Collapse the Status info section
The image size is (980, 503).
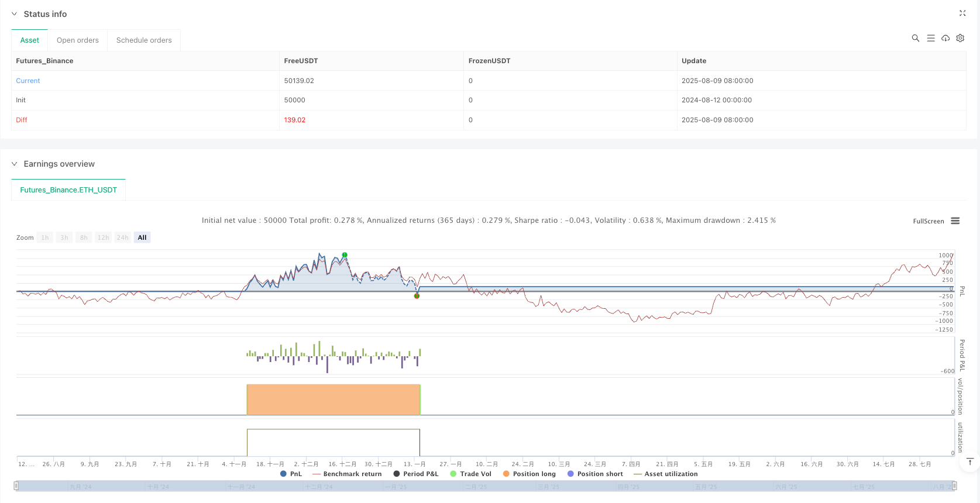tap(15, 14)
